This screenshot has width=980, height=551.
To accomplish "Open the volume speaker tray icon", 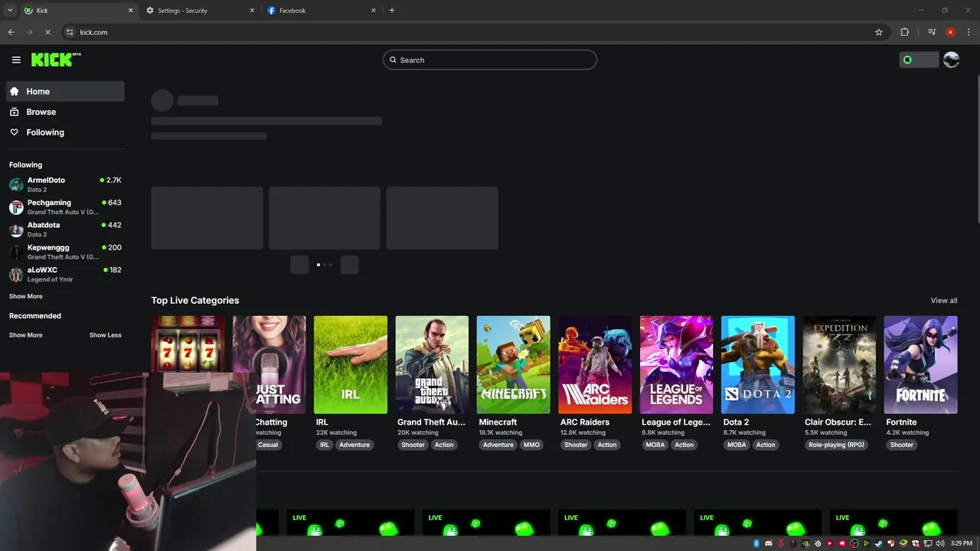I will click(x=939, y=543).
